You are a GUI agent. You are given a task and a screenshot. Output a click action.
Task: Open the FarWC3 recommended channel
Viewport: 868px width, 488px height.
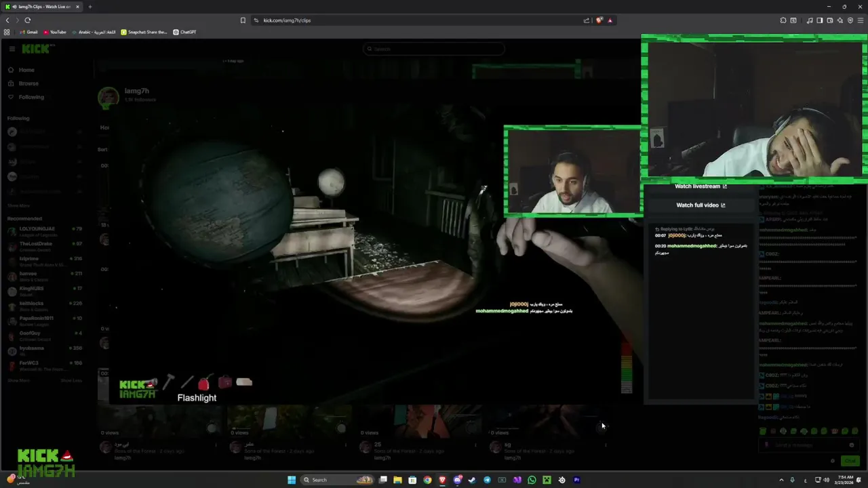point(44,365)
